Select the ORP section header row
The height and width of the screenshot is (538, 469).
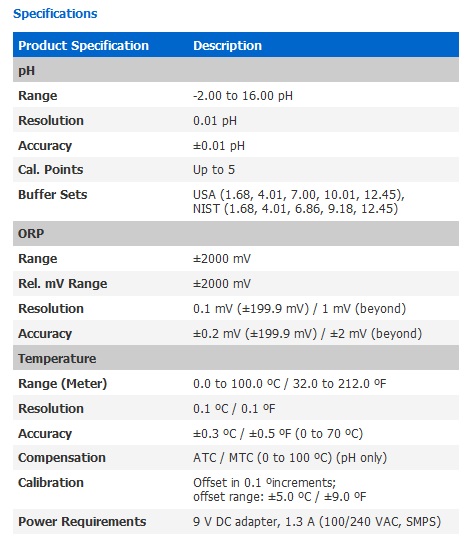(236, 234)
